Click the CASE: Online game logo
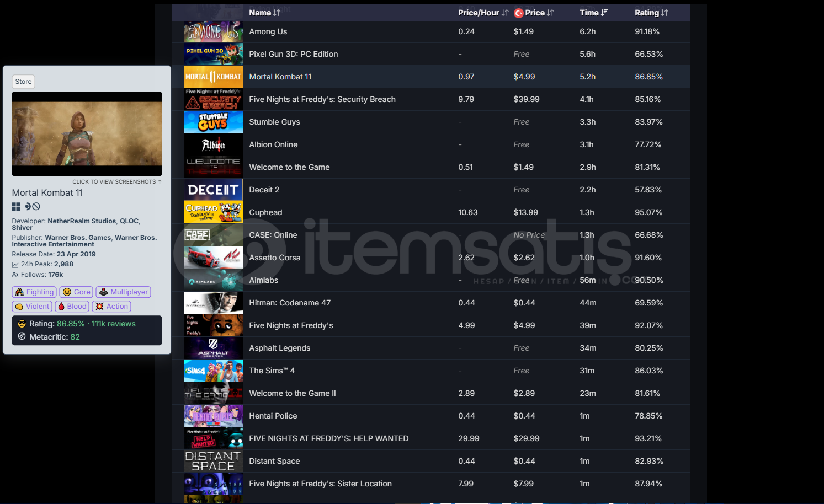This screenshot has height=504, width=824. (213, 235)
